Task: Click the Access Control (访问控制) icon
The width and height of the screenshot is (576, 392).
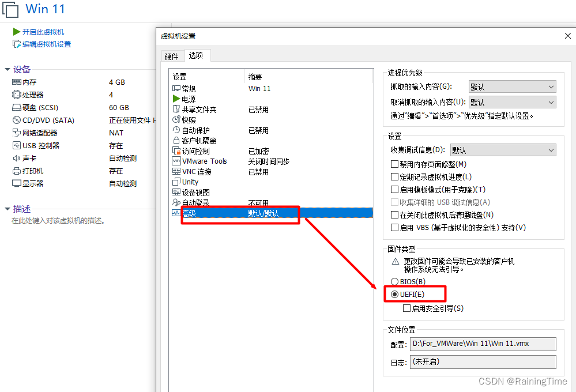Action: click(x=176, y=150)
